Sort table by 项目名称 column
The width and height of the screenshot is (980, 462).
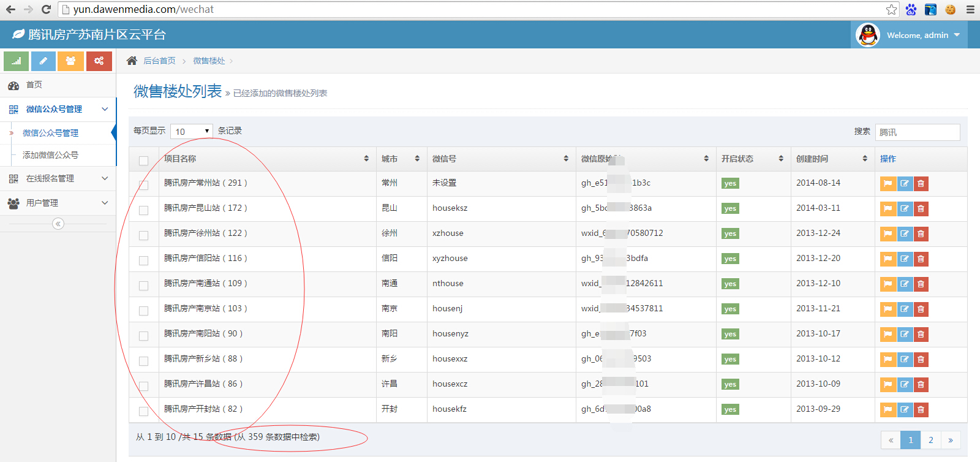(x=267, y=159)
